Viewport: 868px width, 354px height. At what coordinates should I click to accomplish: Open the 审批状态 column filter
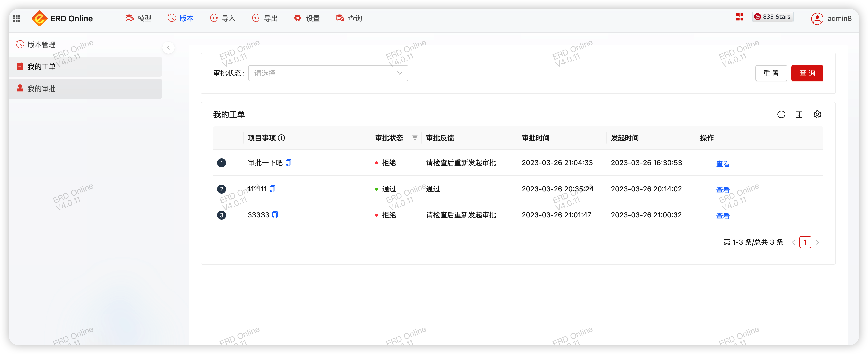[415, 138]
